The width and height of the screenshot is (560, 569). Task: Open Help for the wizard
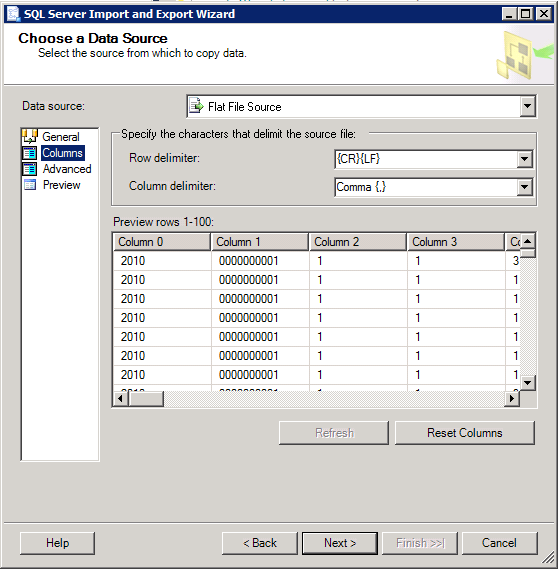[57, 543]
